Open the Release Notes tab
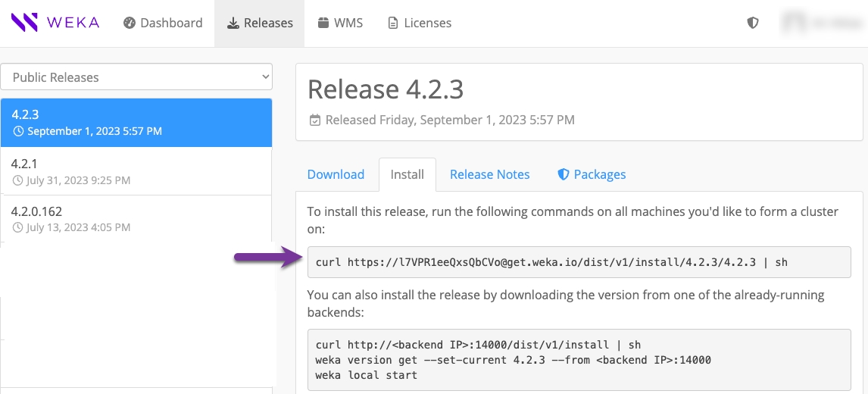 pos(489,174)
